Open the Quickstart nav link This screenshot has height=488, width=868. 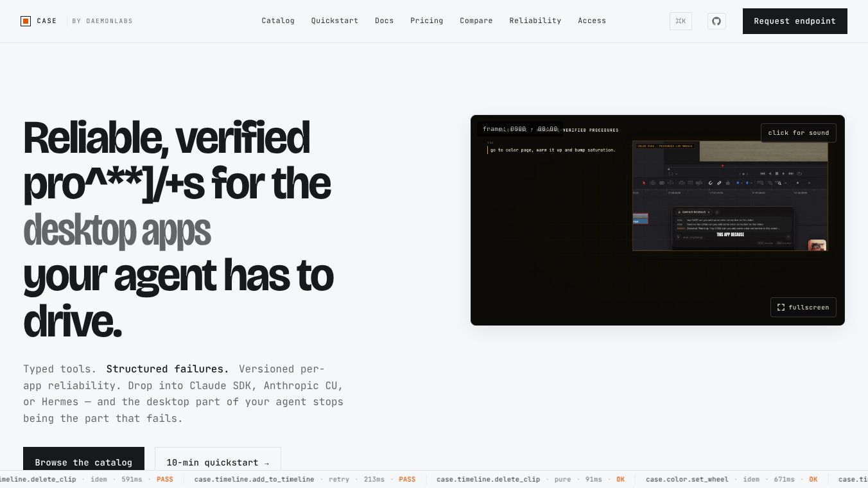(334, 21)
